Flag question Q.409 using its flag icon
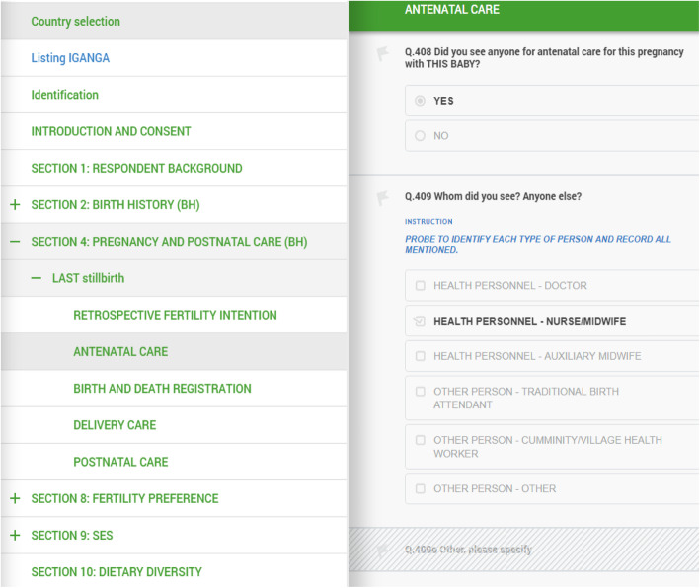This screenshot has height=588, width=700. tap(382, 198)
